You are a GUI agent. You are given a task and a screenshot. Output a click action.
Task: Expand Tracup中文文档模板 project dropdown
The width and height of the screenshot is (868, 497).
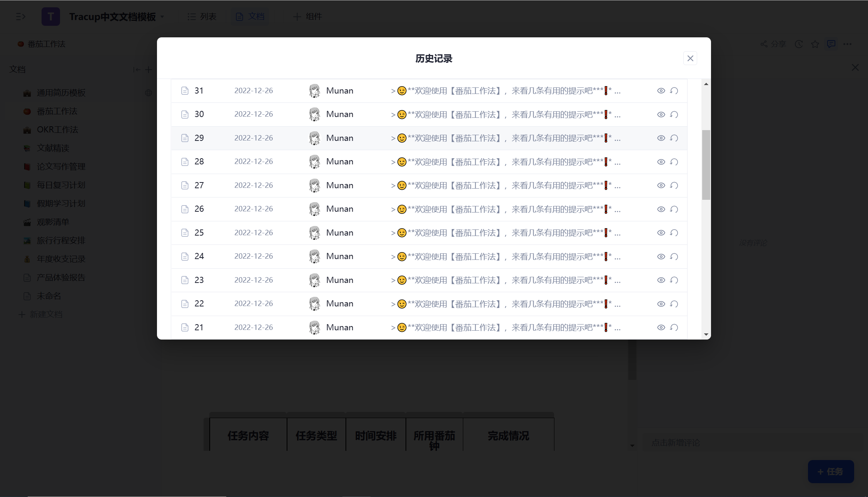(162, 17)
